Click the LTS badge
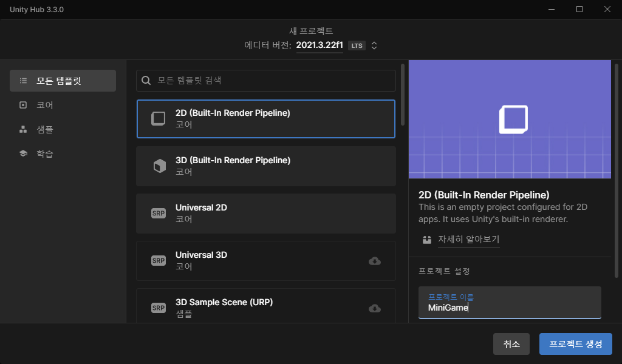Image resolution: width=622 pixels, height=364 pixels. pyautogui.click(x=357, y=45)
